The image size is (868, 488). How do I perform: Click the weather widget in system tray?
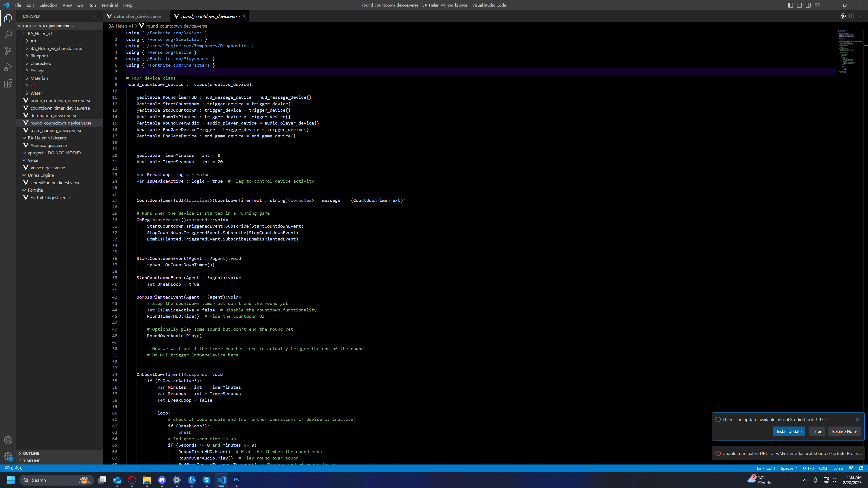759,480
